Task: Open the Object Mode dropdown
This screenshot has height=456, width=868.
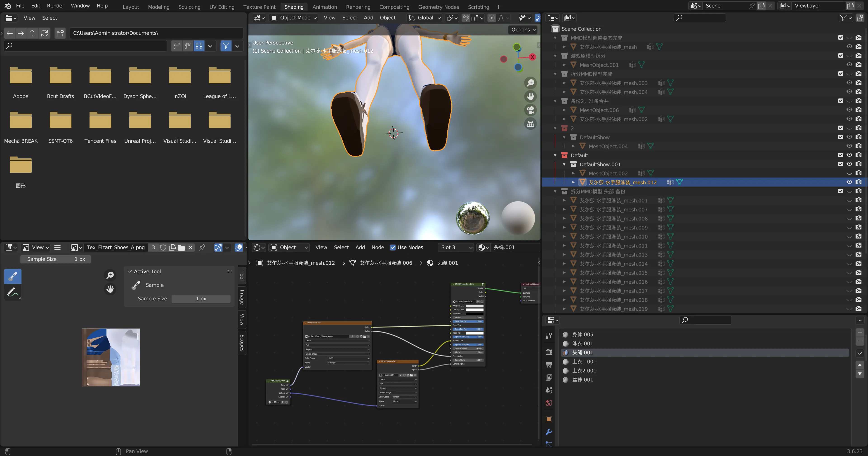Action: coord(294,18)
